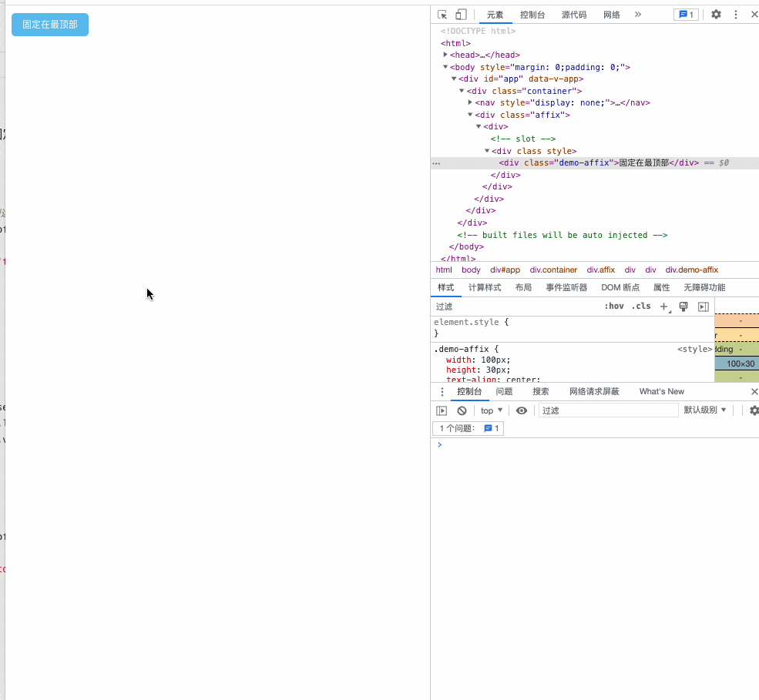Click the 1 个问题 issues indicator
The image size is (759, 700).
coord(468,429)
